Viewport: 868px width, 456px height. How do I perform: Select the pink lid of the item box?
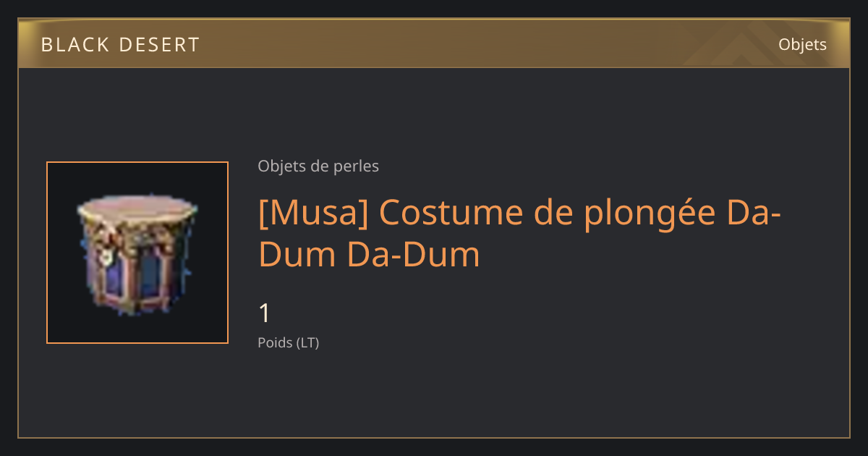click(137, 208)
